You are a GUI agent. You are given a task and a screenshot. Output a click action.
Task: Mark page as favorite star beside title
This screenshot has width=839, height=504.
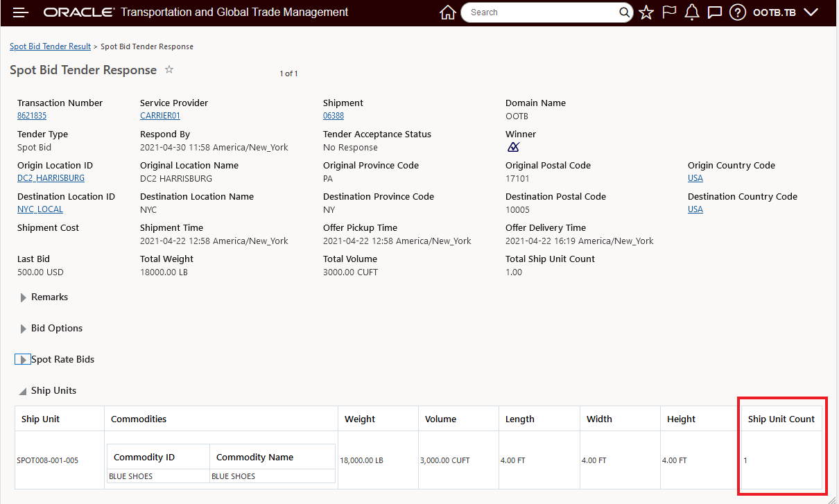[x=169, y=70]
